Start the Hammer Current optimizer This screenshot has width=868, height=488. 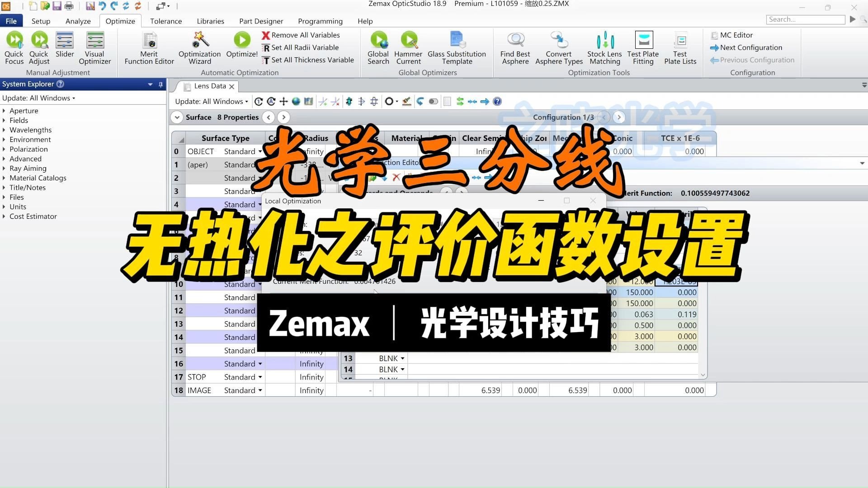coord(408,47)
